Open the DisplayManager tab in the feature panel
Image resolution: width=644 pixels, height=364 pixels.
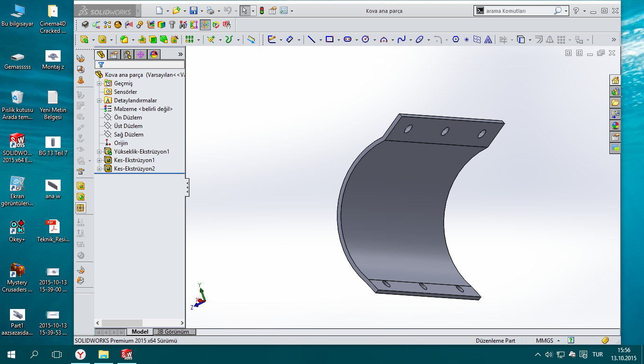pos(154,55)
